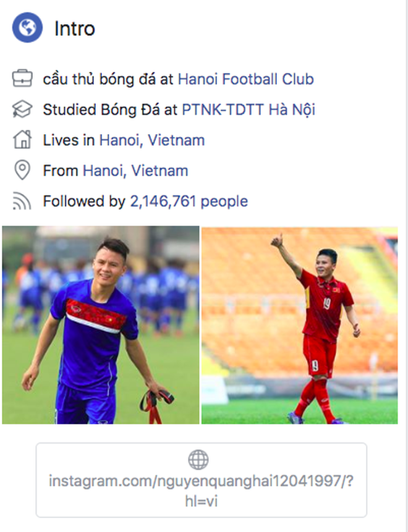This screenshot has height=532, width=408.
Task: Click the graduation cap education icon
Action: point(22,110)
